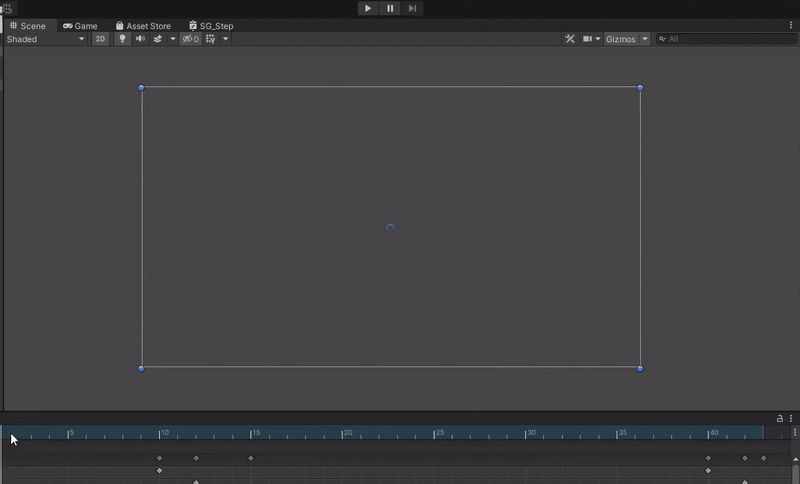Toggle scene audio with the speaker icon
The image size is (800, 484).
point(140,39)
